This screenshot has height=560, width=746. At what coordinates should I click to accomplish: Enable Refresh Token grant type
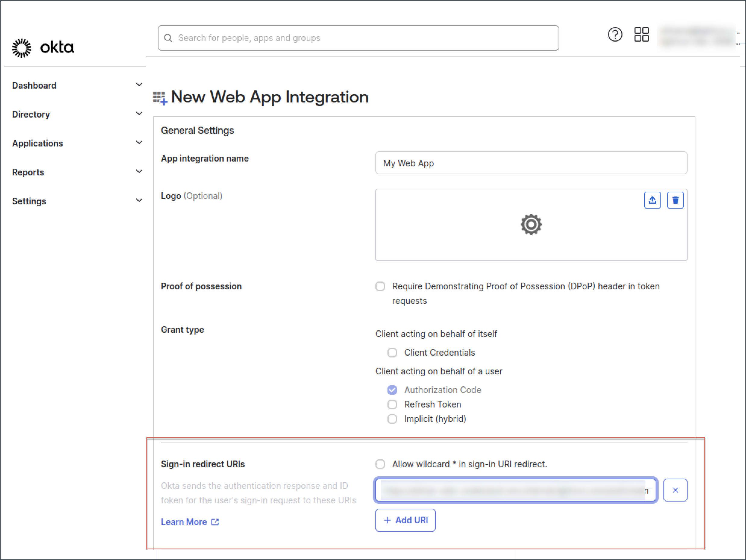coord(392,404)
